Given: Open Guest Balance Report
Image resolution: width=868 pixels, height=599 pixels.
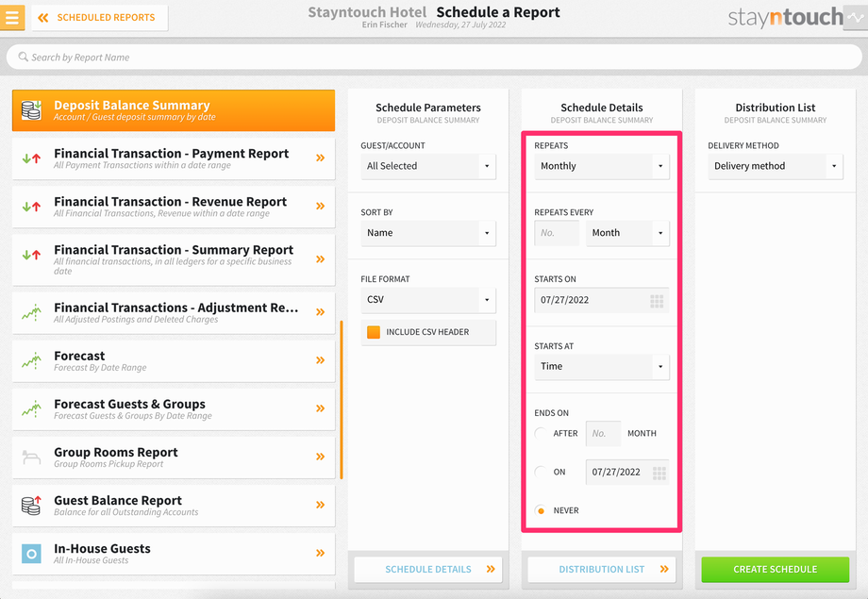Looking at the screenshot, I should [174, 505].
